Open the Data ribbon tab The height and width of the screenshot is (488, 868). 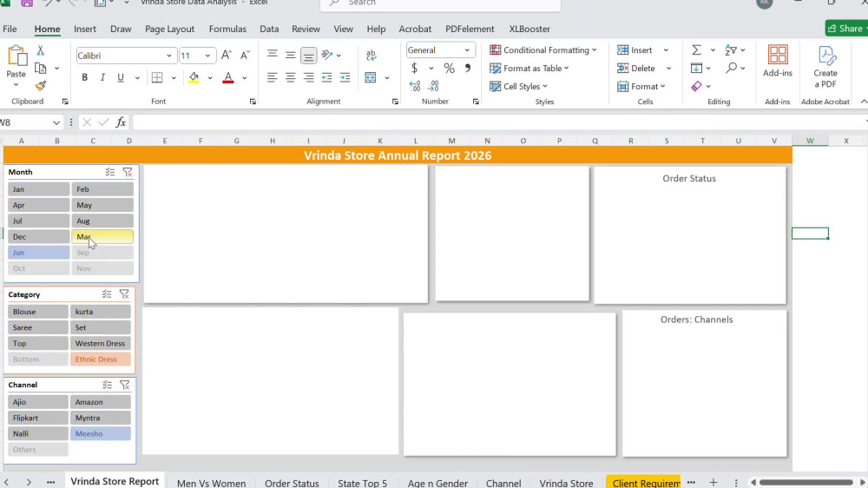pyautogui.click(x=269, y=29)
